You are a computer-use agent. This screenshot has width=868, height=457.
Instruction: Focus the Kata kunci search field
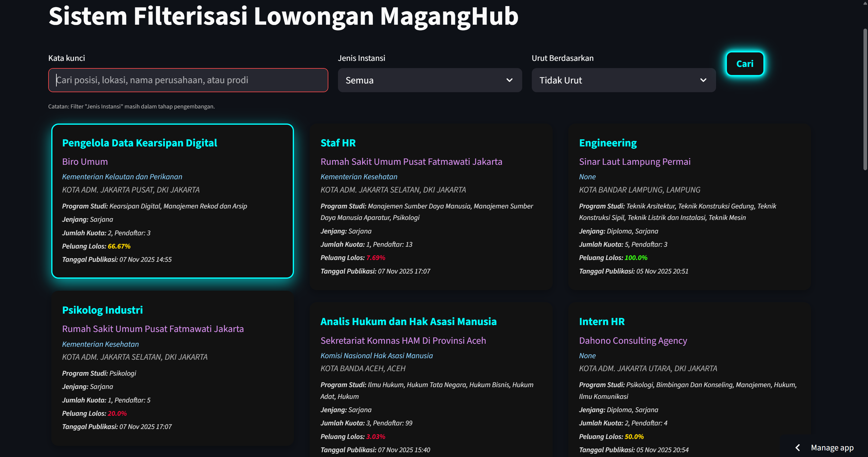coord(188,80)
